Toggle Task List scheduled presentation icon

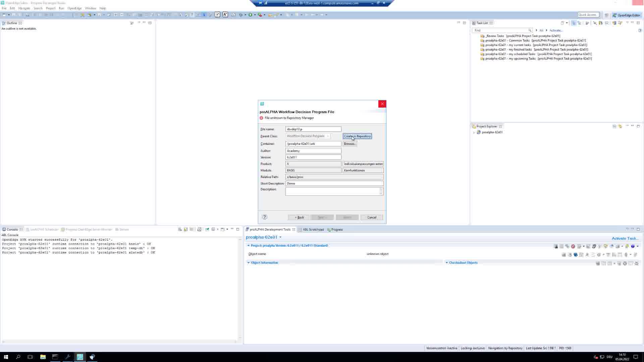tap(579, 23)
